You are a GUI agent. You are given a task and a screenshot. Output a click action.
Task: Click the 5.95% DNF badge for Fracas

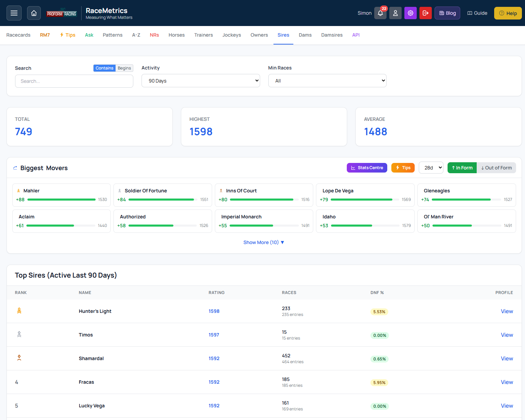click(379, 382)
